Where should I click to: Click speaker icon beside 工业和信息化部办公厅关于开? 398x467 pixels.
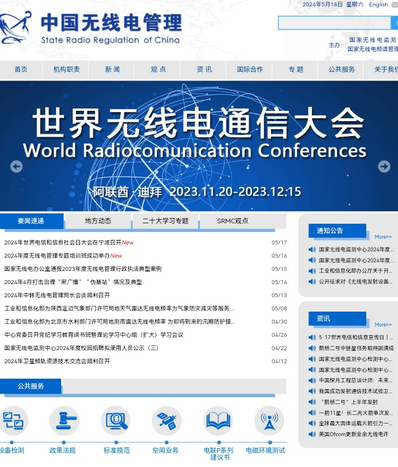(x=312, y=271)
